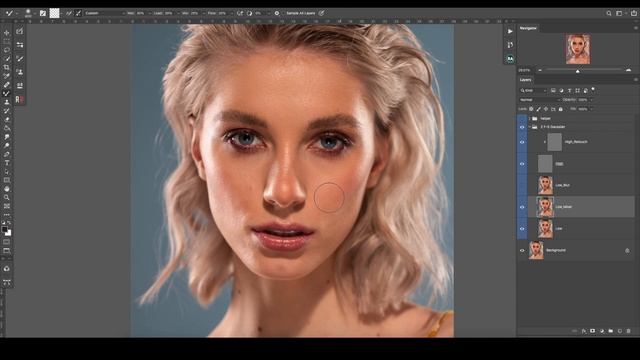640x360 pixels.
Task: Open the layer blend mode Normal dropdown
Action: (x=539, y=100)
